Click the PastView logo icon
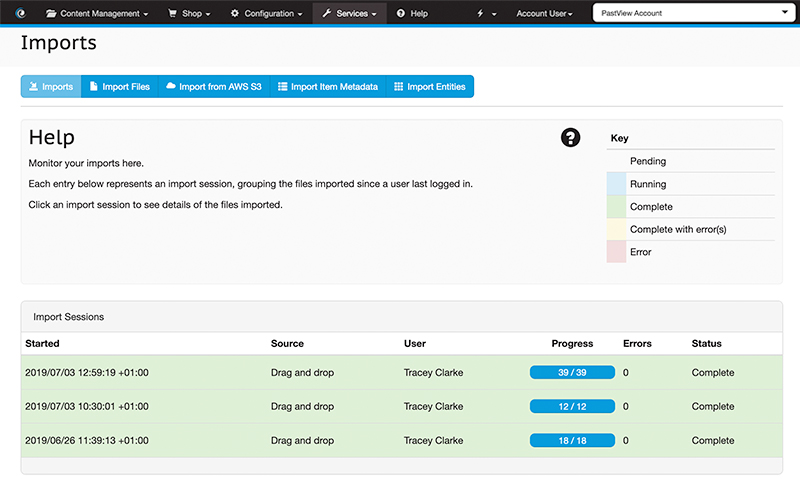800x500 pixels. 20,13
